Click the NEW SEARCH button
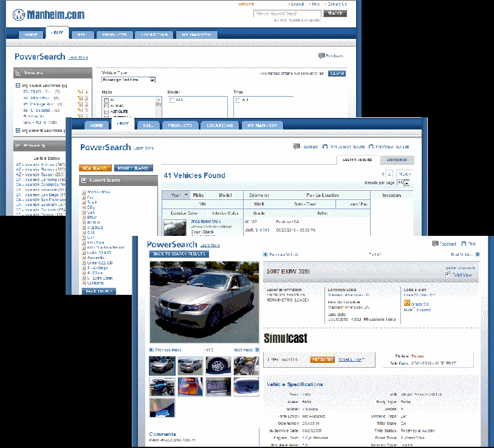This screenshot has width=494, height=448. coord(95,168)
